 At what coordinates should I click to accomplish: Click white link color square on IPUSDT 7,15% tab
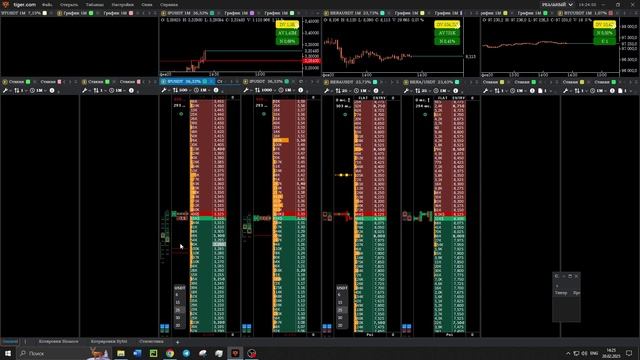[45, 13]
